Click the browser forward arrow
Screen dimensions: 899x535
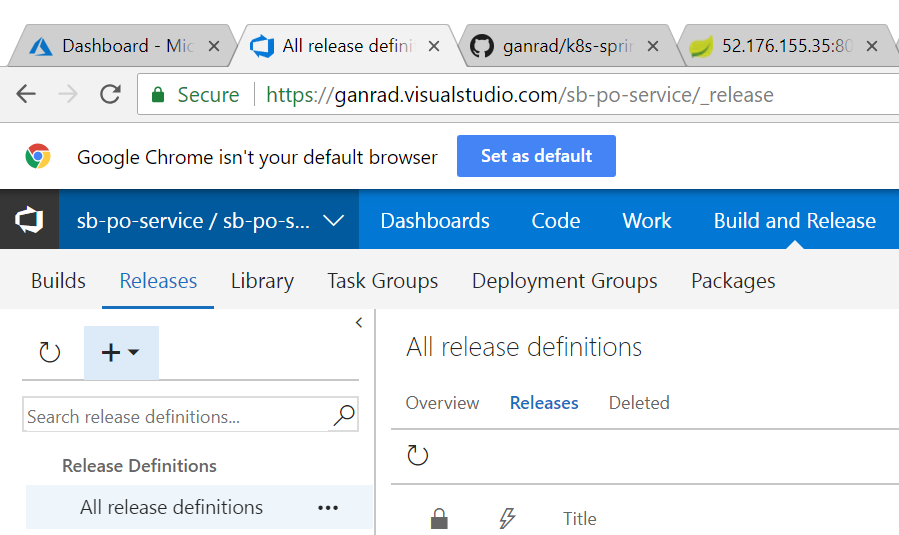[68, 93]
